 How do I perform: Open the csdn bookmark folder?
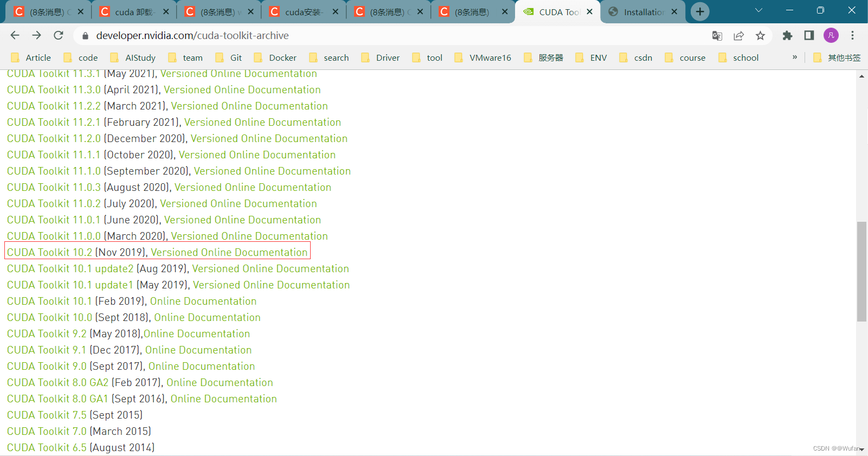coord(636,57)
